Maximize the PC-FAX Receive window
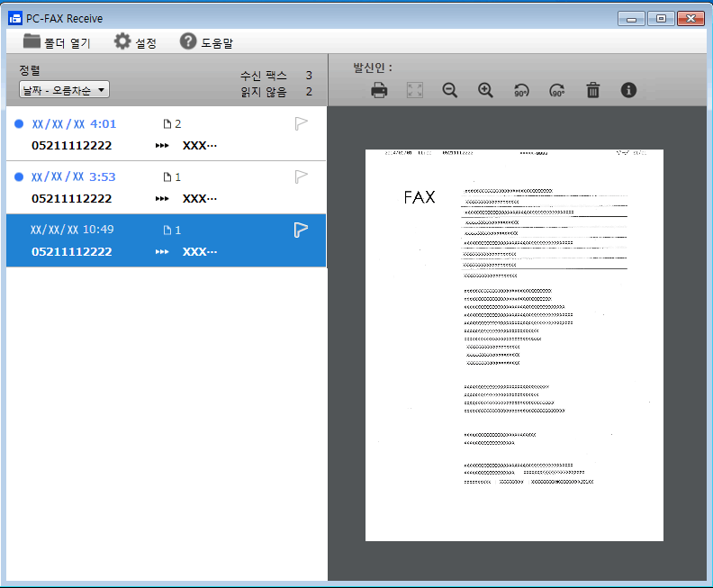Viewport: 713px width, 588px height. [x=661, y=19]
